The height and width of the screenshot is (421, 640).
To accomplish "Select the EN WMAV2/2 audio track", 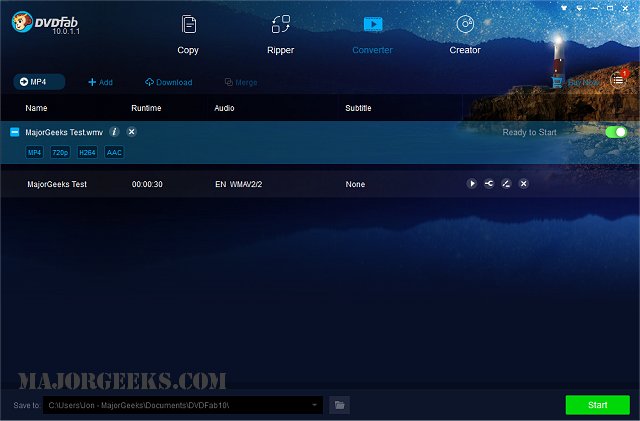I will tap(238, 184).
